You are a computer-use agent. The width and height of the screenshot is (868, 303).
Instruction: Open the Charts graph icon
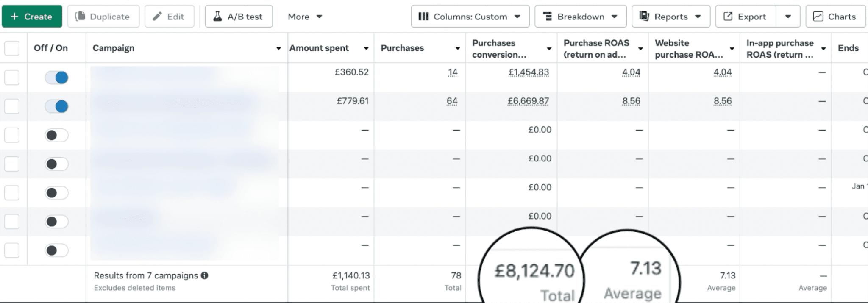pos(818,17)
